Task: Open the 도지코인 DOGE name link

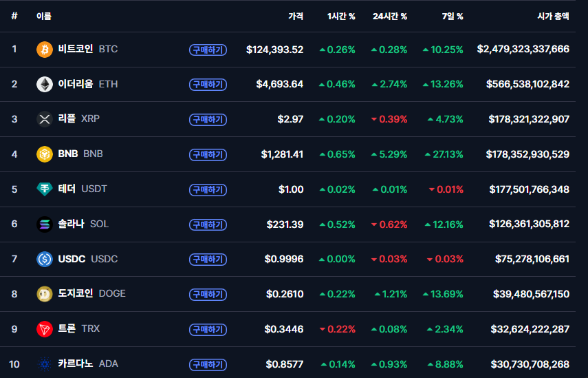Action: tap(91, 294)
